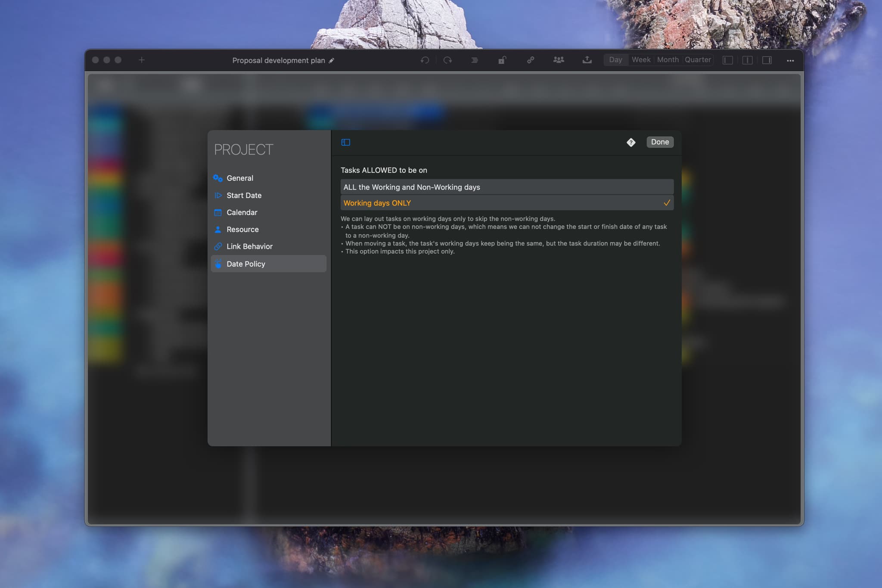Click the redo arrow icon
The width and height of the screenshot is (882, 588).
click(x=447, y=60)
